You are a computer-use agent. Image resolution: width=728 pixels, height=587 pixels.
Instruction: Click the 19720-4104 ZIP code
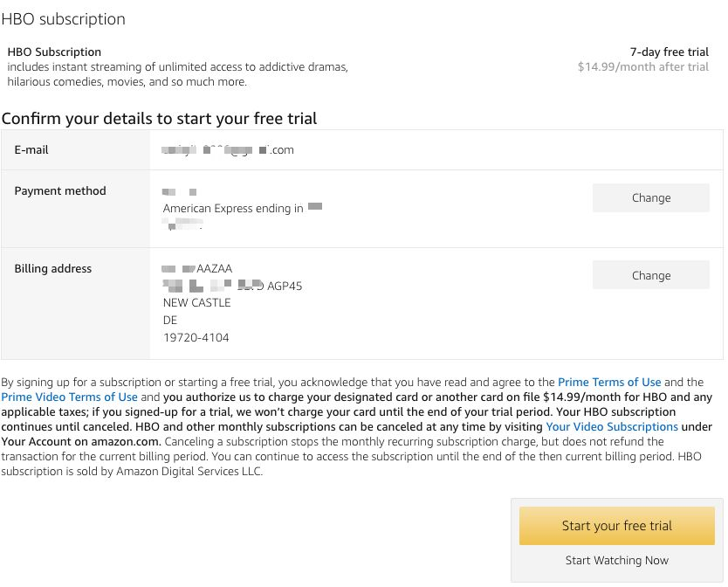(196, 337)
